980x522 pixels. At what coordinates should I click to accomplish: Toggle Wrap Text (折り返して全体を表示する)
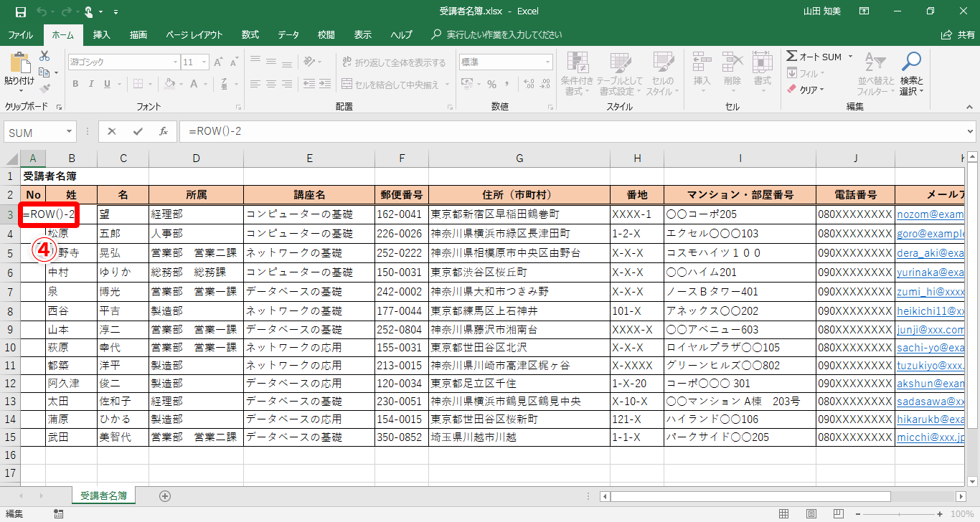(394, 62)
